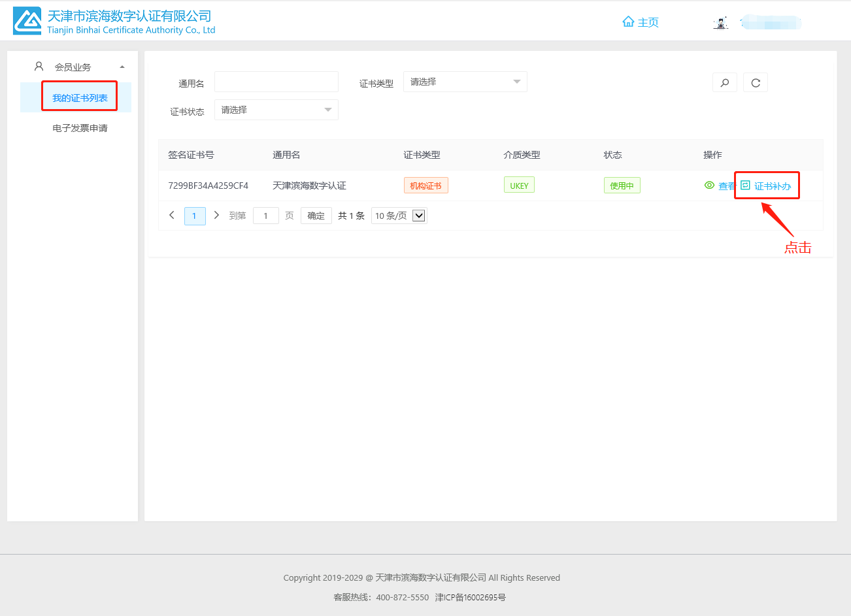The width and height of the screenshot is (851, 616).
Task: Click the 证书补办 link
Action: click(x=773, y=186)
